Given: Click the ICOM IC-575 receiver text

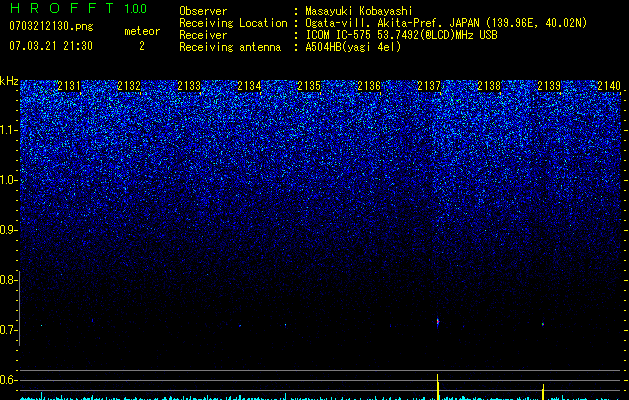Looking at the screenshot, I should coord(401,35).
